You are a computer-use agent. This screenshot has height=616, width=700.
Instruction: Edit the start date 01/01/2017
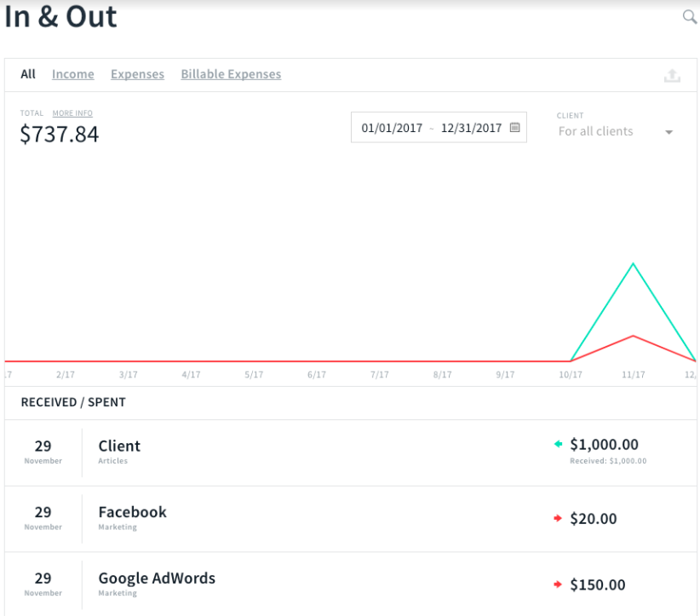(x=392, y=128)
